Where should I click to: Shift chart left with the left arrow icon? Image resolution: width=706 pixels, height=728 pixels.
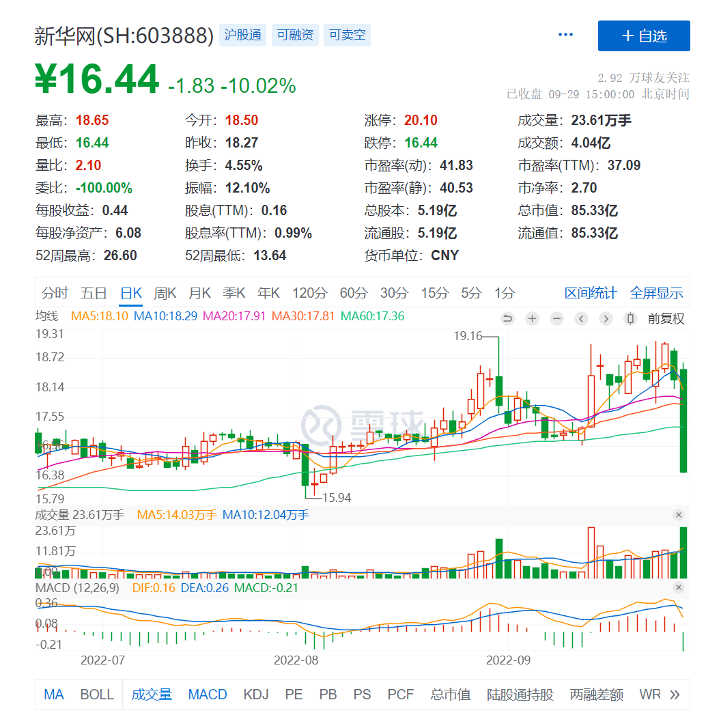(x=581, y=318)
